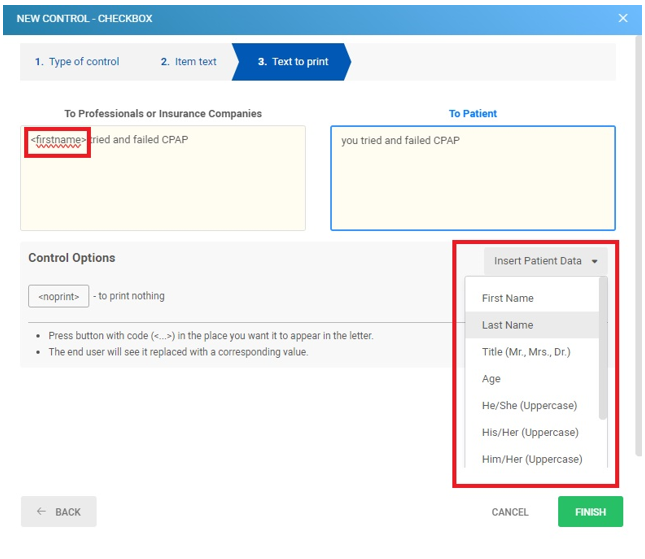Image resolution: width=645 pixels, height=559 pixels.
Task: Click the To Professionals or Insurance Companies heading
Action: coord(163,114)
